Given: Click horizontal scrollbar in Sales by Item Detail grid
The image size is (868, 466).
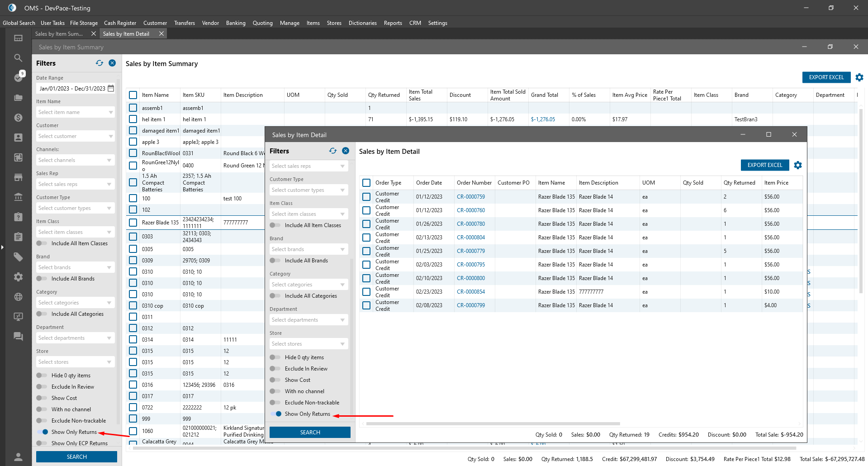Looking at the screenshot, I should (x=493, y=424).
